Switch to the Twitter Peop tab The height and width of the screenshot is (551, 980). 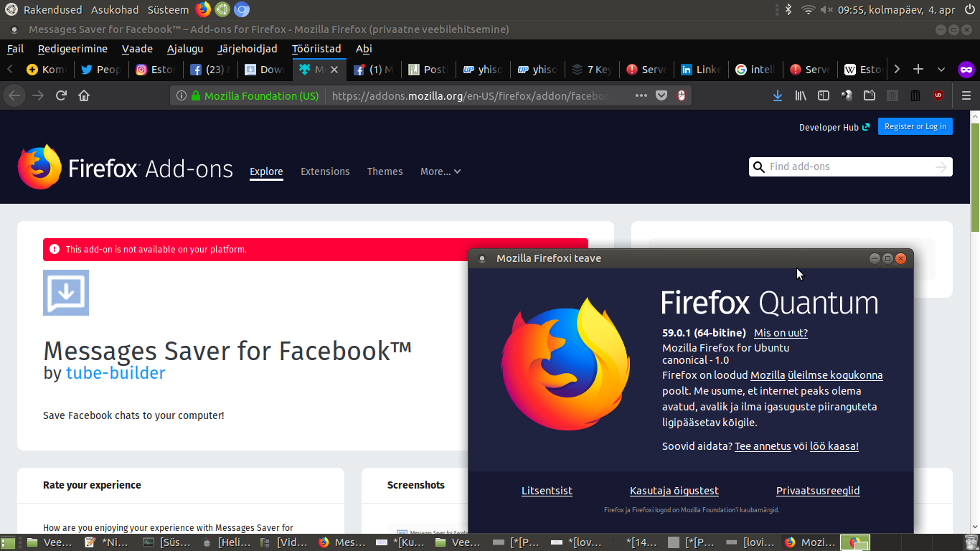tap(101, 70)
